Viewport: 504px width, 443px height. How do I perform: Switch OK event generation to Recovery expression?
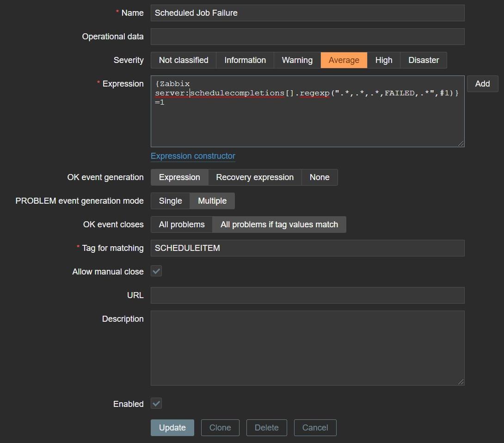[x=254, y=177]
